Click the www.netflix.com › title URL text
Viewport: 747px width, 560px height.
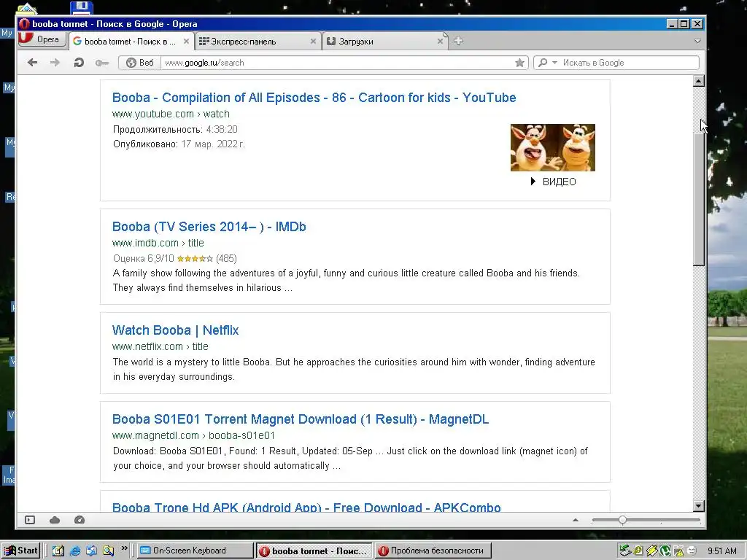(x=160, y=346)
